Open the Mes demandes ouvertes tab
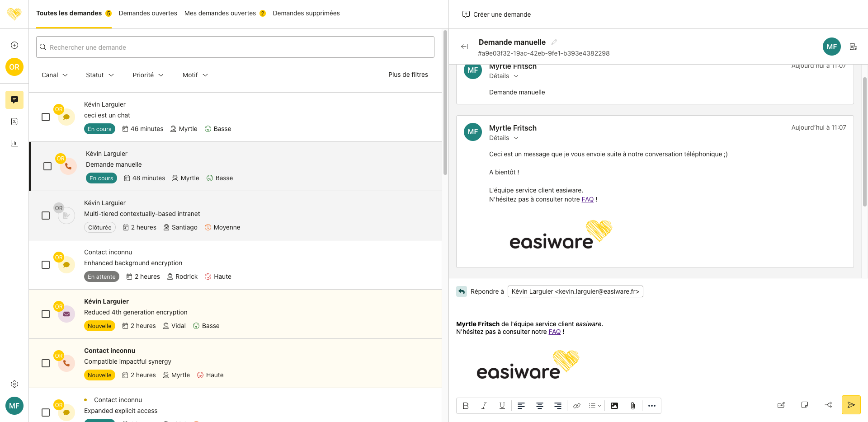Image resolution: width=868 pixels, height=422 pixels. click(220, 13)
